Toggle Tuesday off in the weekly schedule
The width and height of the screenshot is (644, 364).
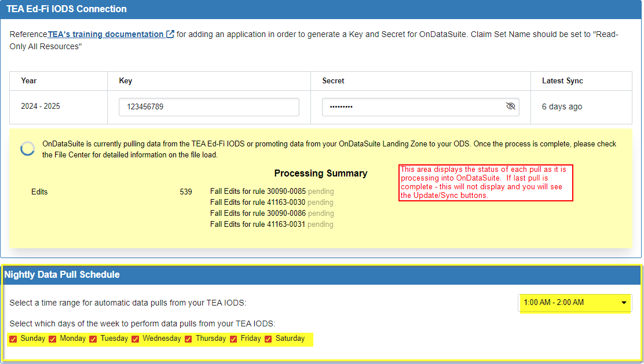tap(93, 339)
